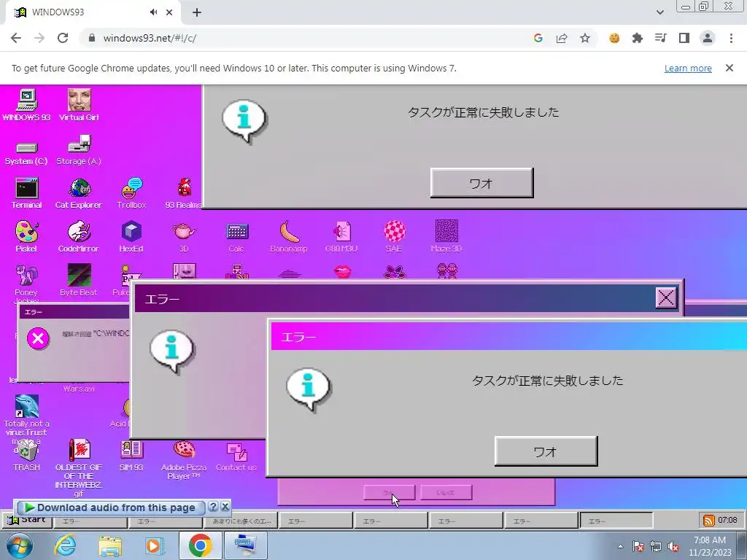
Task: Select the あまりにも多くのエ taskbar entry
Action: pyautogui.click(x=241, y=521)
